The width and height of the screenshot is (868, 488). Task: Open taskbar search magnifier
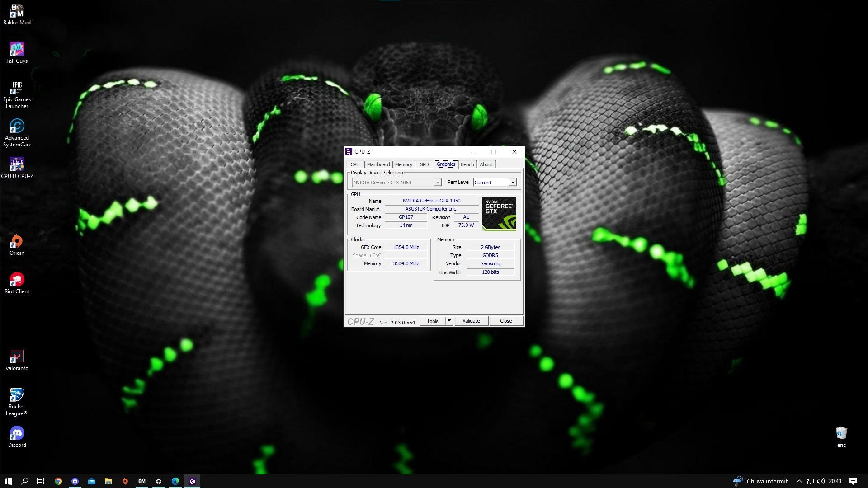24,481
